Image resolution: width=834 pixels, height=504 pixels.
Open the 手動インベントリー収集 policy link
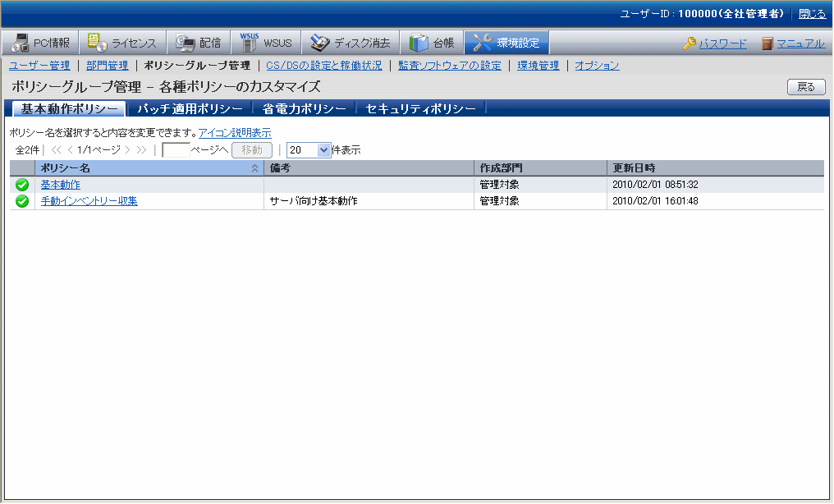click(x=89, y=201)
